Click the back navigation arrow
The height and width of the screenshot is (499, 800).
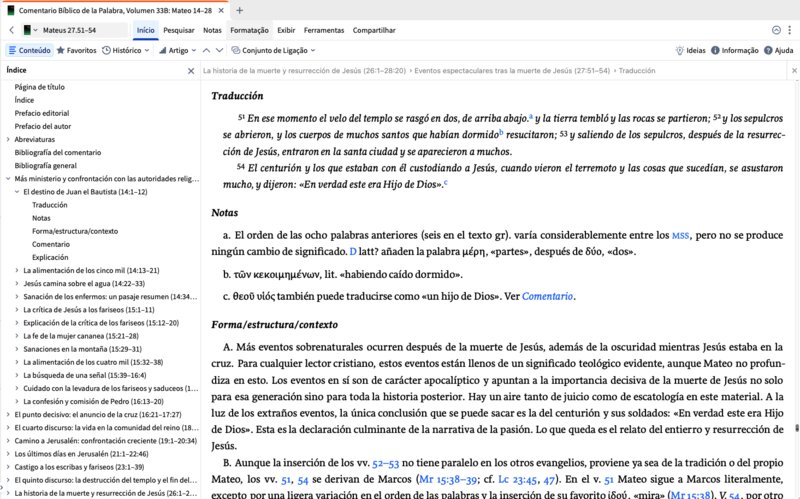tap(12, 30)
